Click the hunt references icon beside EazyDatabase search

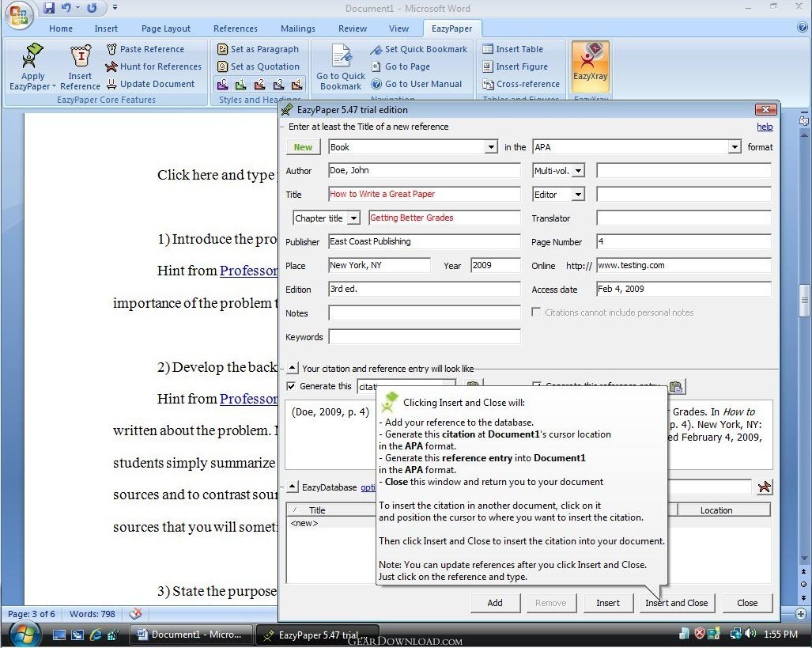[765, 487]
